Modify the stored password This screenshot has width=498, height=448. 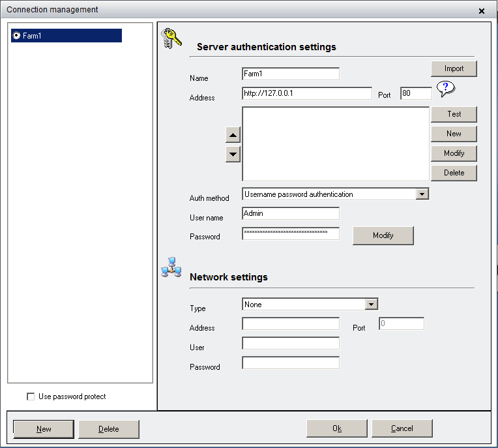(383, 235)
